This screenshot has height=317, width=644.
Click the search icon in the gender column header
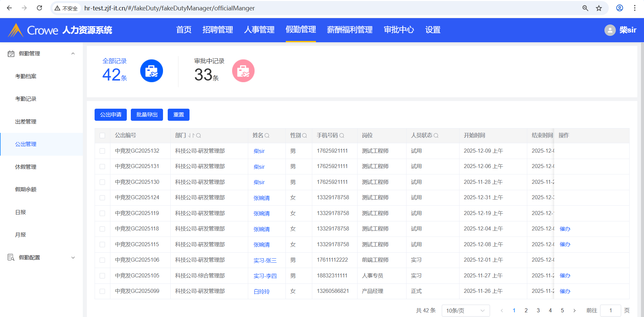click(x=305, y=136)
